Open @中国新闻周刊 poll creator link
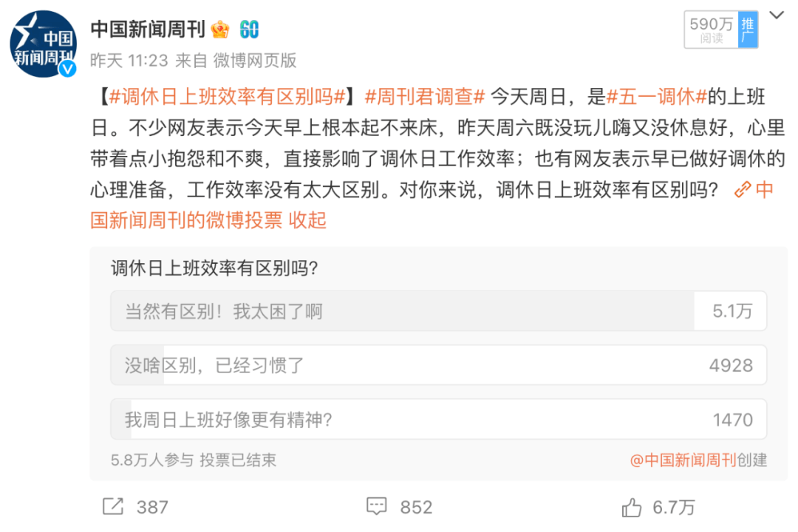798x532 pixels. (683, 460)
